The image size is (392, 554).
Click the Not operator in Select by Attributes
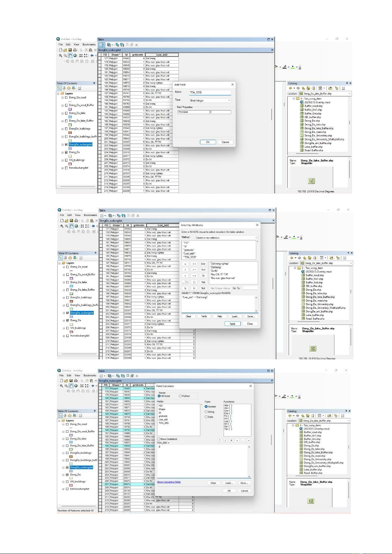tap(203, 282)
